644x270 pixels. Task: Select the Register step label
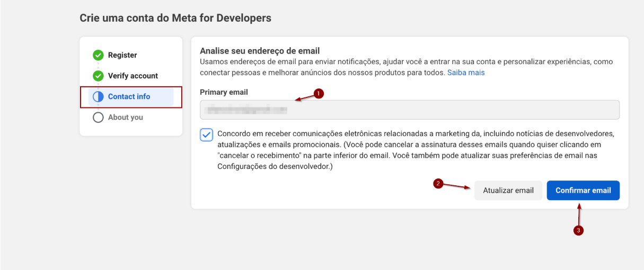click(x=122, y=55)
